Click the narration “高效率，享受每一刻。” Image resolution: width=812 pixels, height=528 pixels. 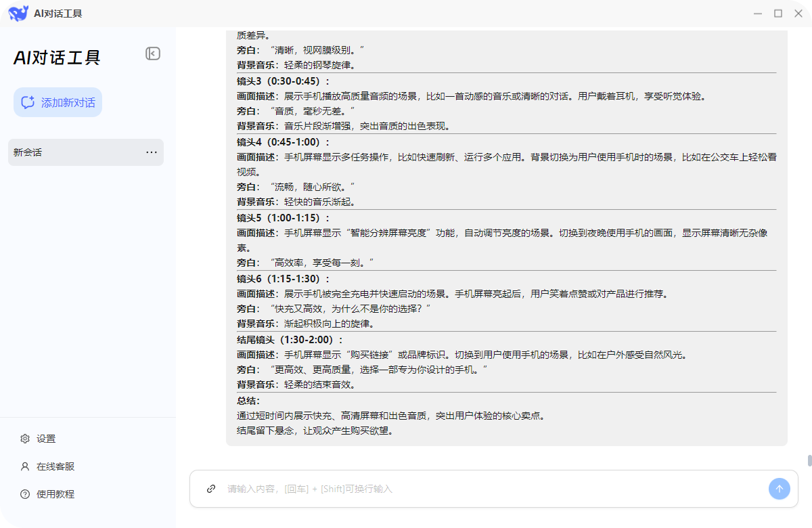pos(321,263)
